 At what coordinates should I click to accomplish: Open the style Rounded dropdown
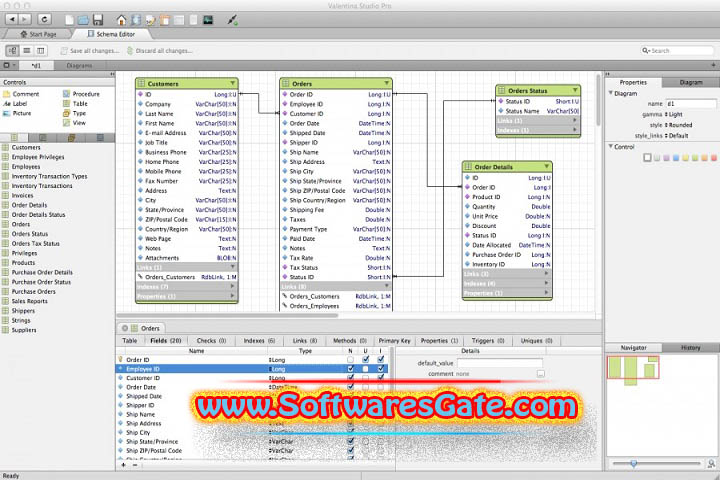pyautogui.click(x=679, y=125)
